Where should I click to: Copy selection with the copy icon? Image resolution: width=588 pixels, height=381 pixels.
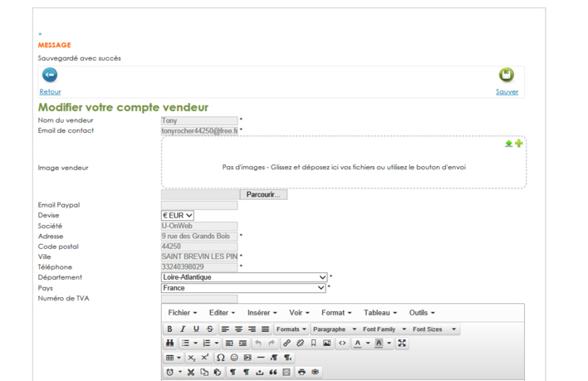(x=204, y=372)
